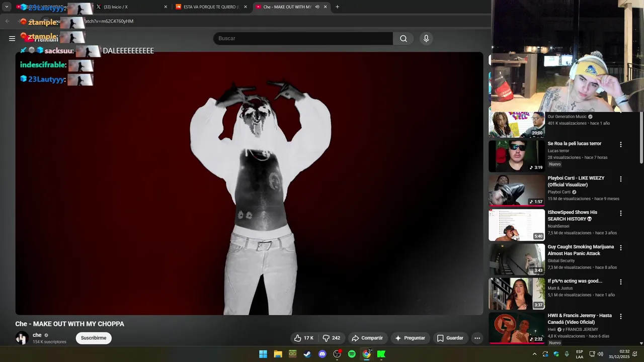This screenshot has width=644, height=362.
Task: Show hidden system tray icons chevron
Action: (534, 354)
